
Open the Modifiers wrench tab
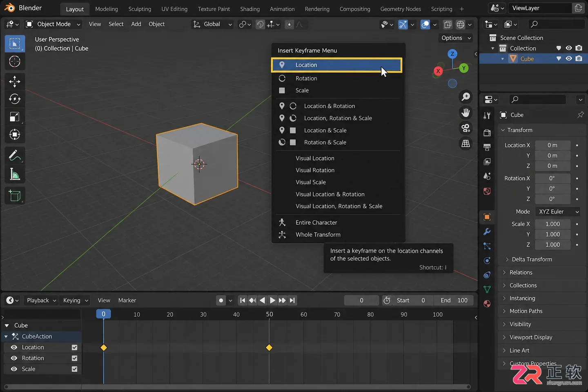[x=487, y=232]
